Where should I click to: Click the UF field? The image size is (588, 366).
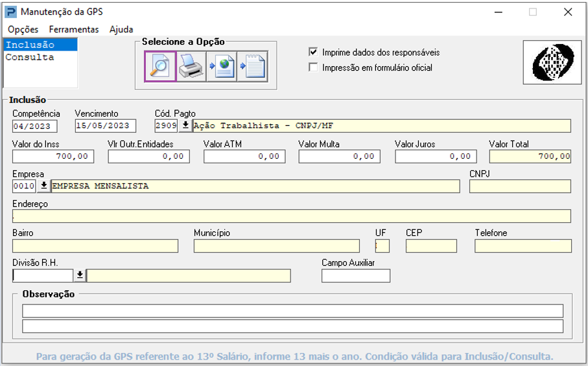[382, 246]
